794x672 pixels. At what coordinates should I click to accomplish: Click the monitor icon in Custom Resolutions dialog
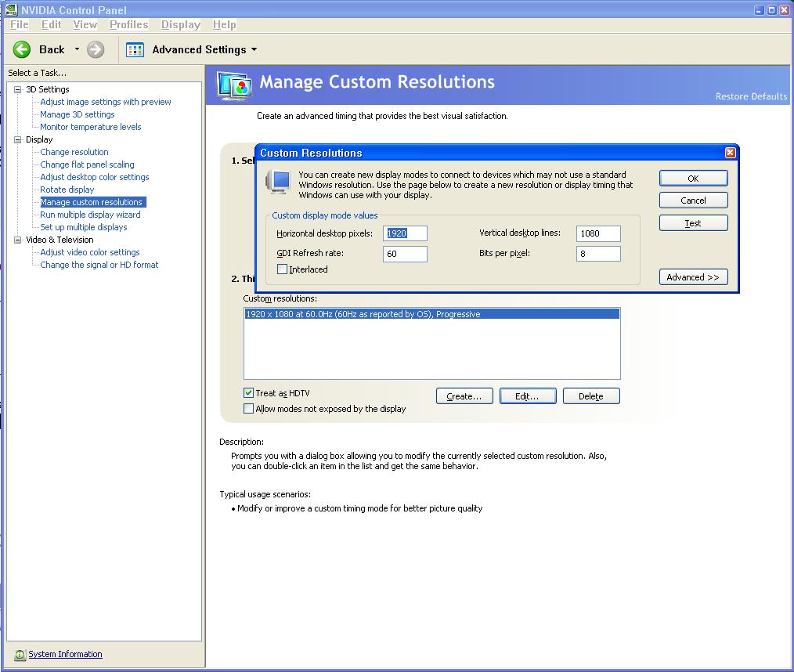(x=278, y=182)
